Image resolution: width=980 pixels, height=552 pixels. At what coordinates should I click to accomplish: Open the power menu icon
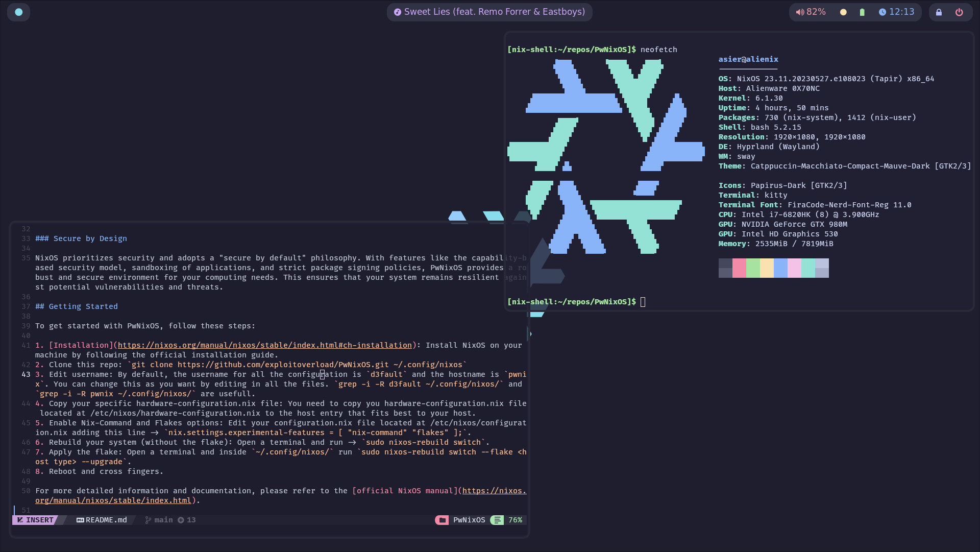(959, 12)
